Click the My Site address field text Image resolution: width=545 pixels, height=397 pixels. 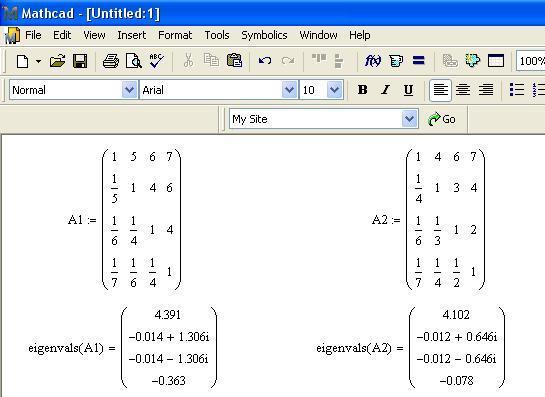click(250, 119)
